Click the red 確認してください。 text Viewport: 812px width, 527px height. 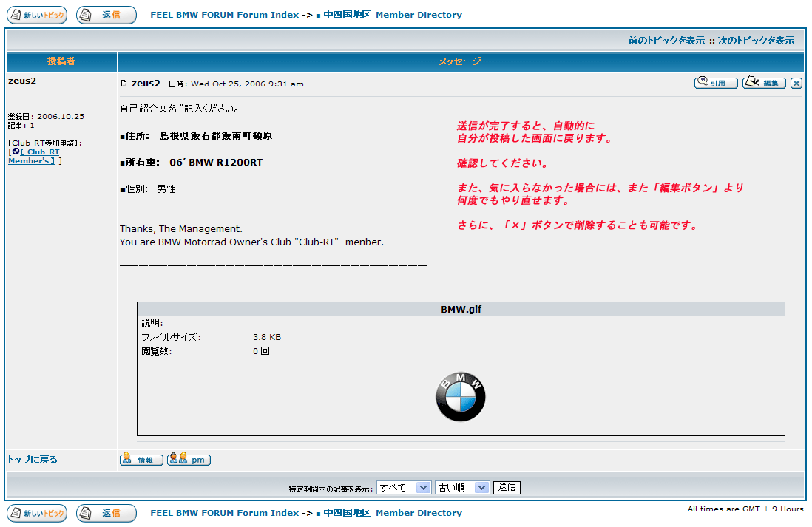click(502, 163)
